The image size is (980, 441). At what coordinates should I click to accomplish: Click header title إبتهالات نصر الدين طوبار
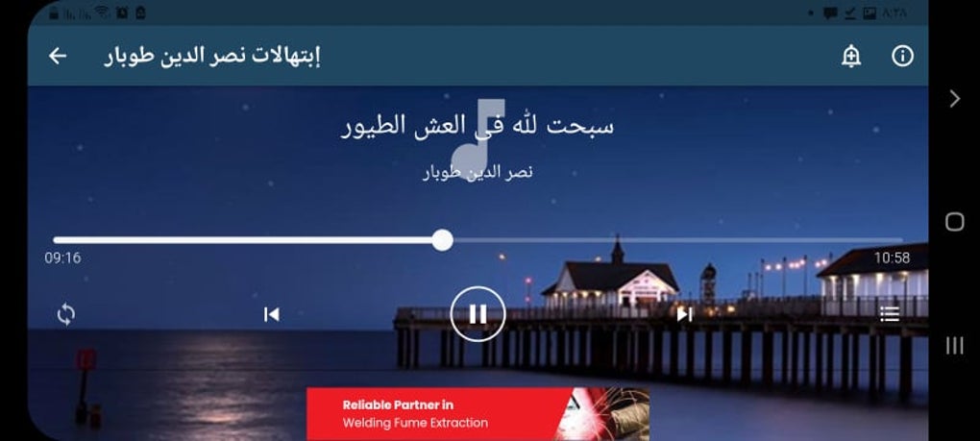tap(212, 57)
